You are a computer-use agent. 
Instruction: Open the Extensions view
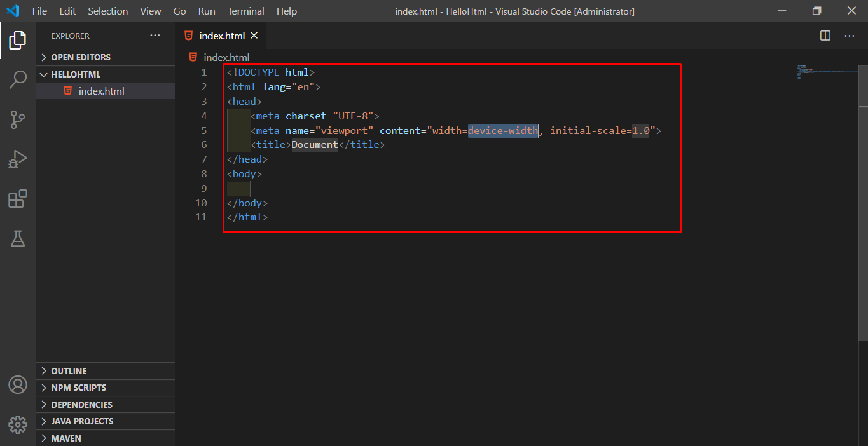(18, 199)
